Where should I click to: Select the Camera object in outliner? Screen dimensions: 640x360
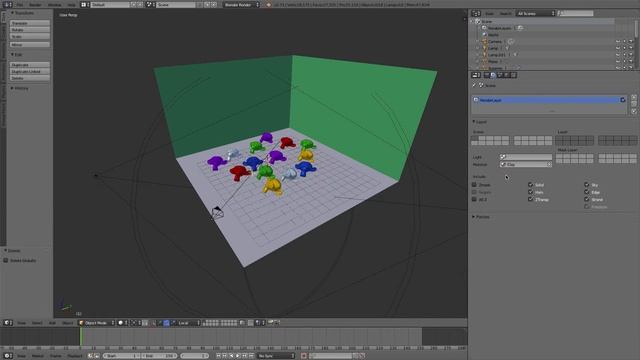pyautogui.click(x=495, y=42)
